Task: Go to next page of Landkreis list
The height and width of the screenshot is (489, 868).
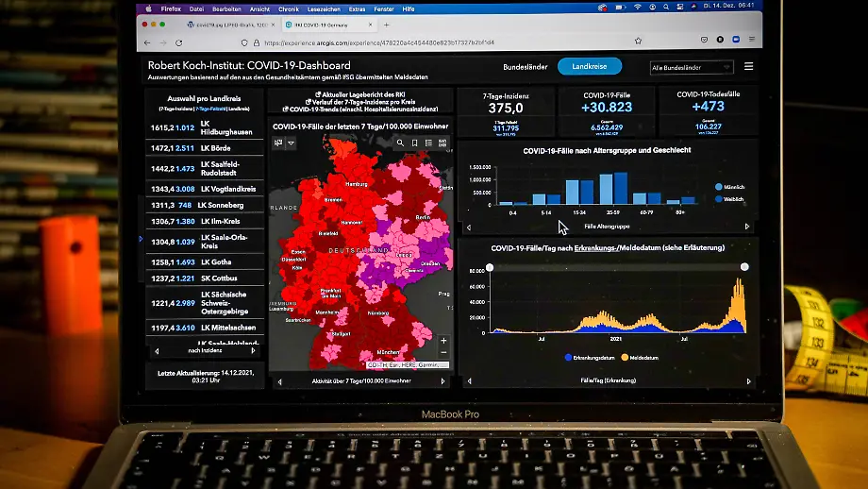Action: [x=252, y=350]
